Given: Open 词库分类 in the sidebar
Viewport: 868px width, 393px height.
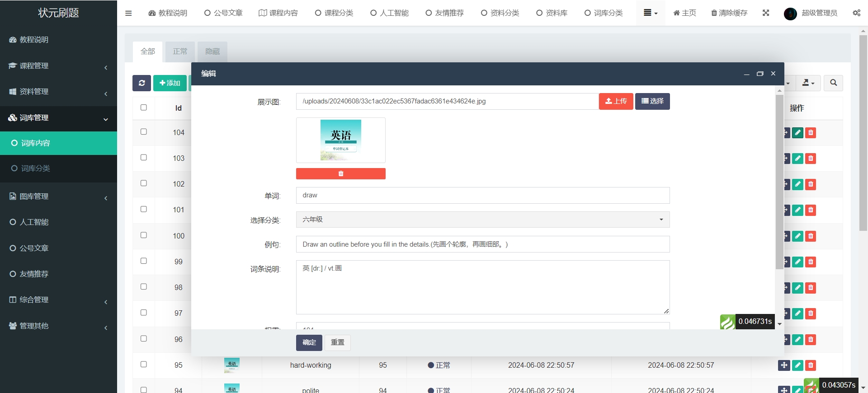Looking at the screenshot, I should tap(58, 168).
